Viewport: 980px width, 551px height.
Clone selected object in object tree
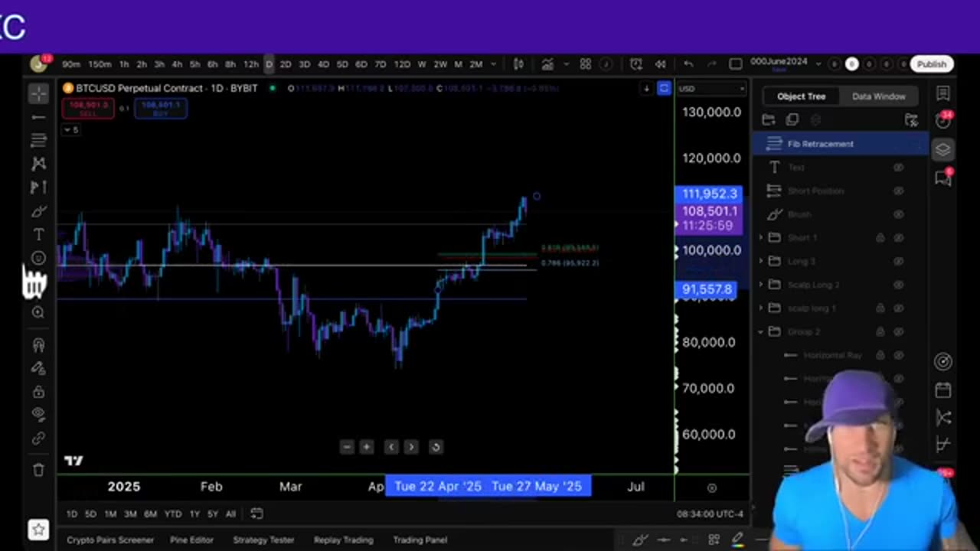pyautogui.click(x=792, y=120)
